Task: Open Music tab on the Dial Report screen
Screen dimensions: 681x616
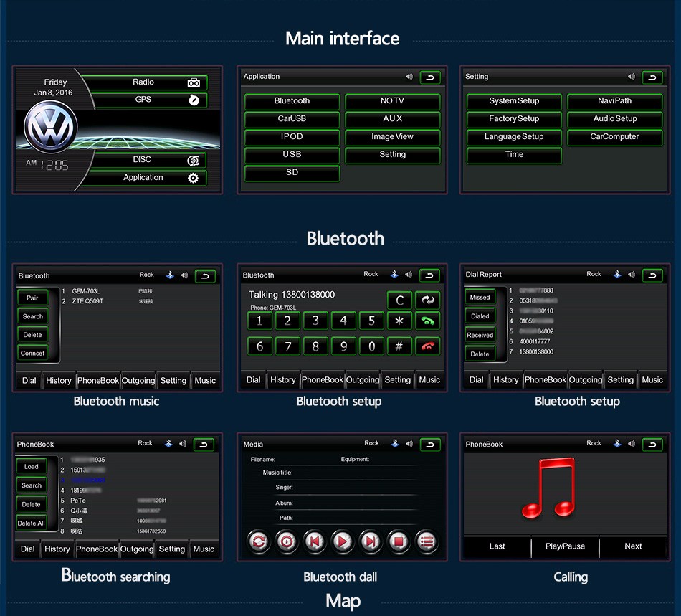Action: pyautogui.click(x=652, y=380)
